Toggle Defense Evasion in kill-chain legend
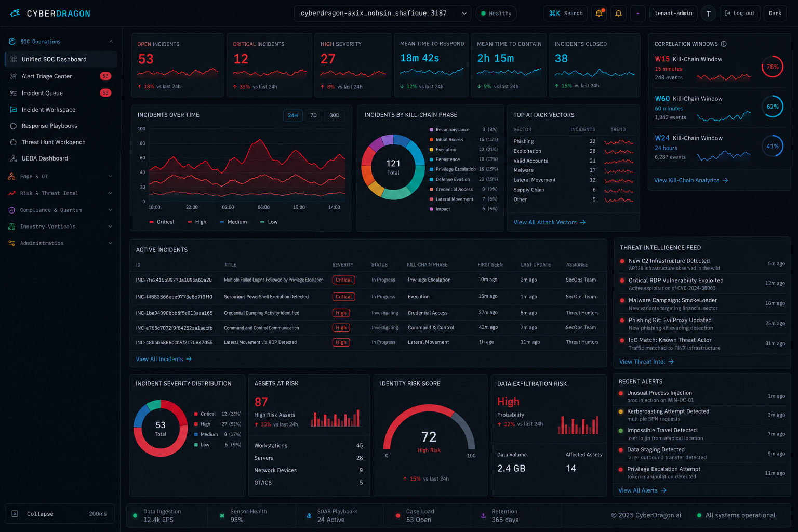Screen dimensions: 798x532 coord(449,179)
